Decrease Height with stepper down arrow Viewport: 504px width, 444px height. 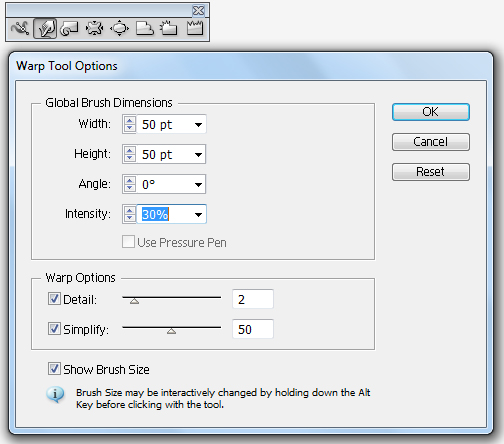pyautogui.click(x=129, y=158)
